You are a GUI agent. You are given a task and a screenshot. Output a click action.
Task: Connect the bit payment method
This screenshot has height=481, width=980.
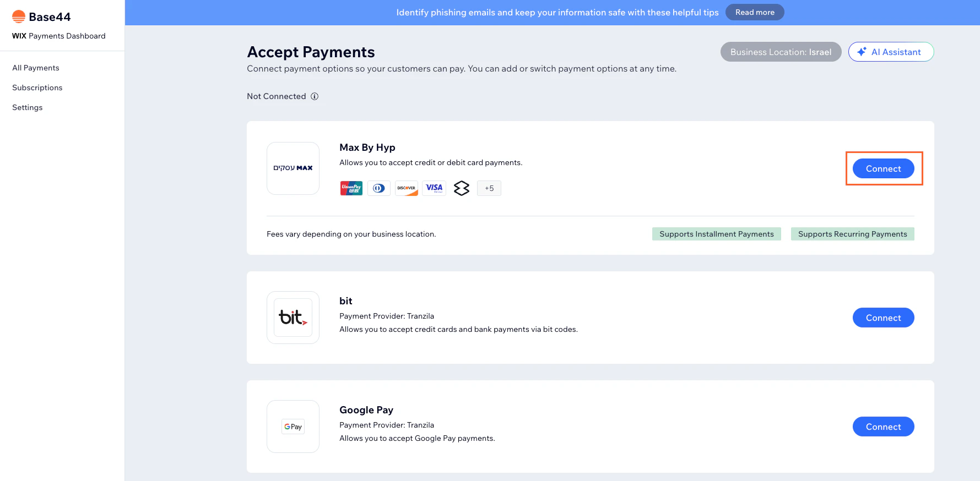(884, 318)
